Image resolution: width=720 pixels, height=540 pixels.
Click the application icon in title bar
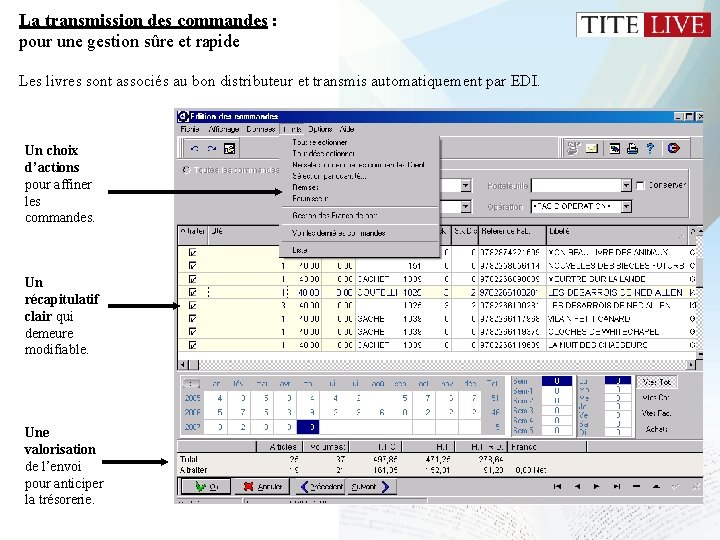(x=183, y=116)
